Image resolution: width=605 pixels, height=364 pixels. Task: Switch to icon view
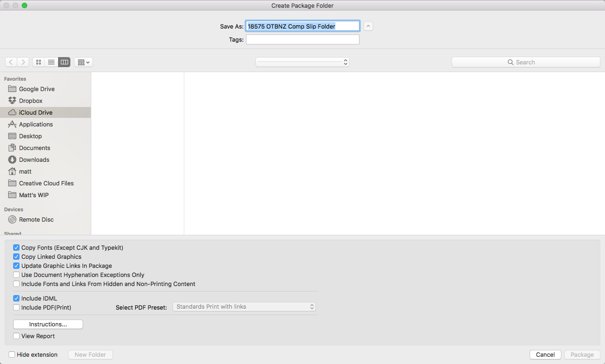pyautogui.click(x=39, y=62)
